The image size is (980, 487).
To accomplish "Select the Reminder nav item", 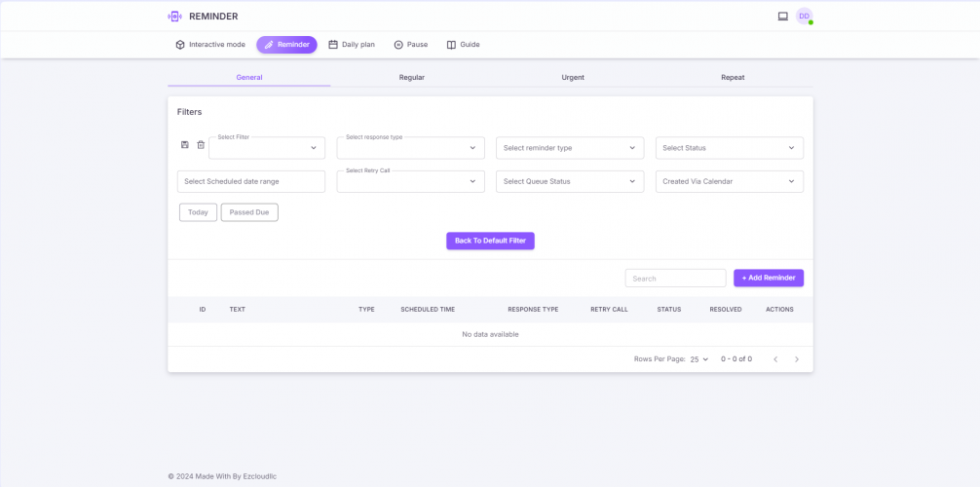I will pyautogui.click(x=286, y=45).
